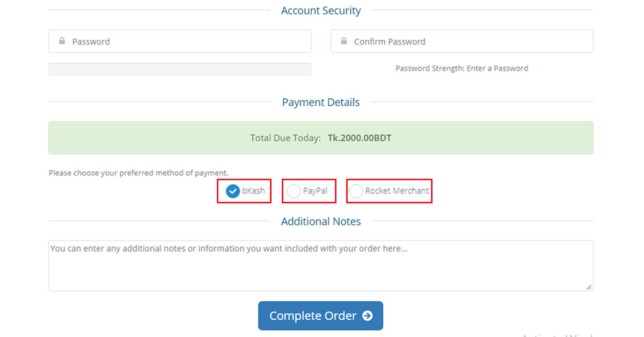The image size is (644, 337).
Task: Click the Tk.2000.00BDT amount text
Action: [x=360, y=137]
